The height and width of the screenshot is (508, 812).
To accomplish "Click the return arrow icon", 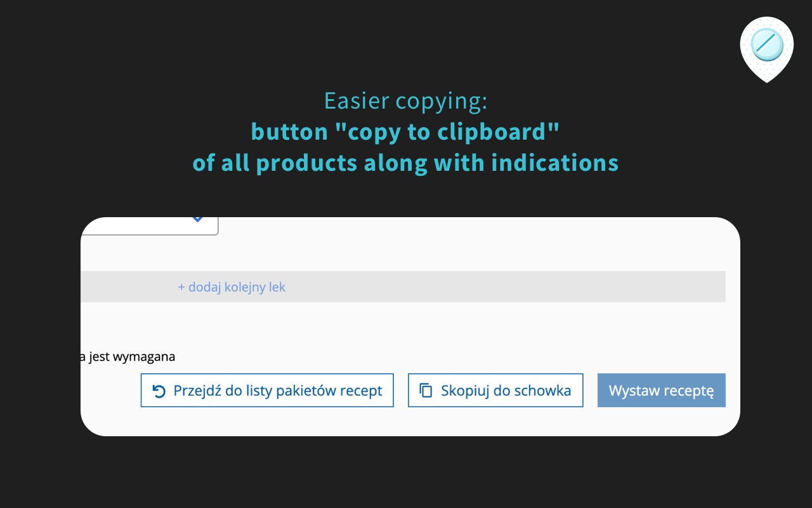I will 159,391.
